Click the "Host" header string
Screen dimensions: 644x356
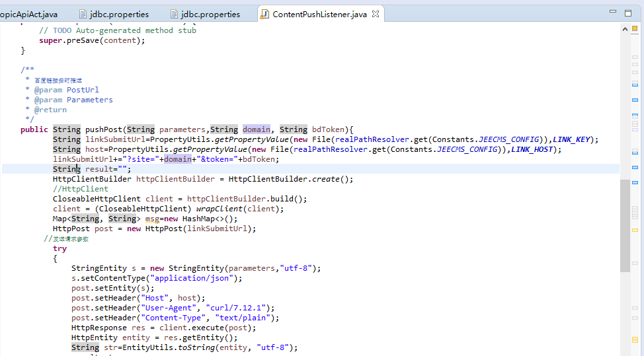point(155,298)
